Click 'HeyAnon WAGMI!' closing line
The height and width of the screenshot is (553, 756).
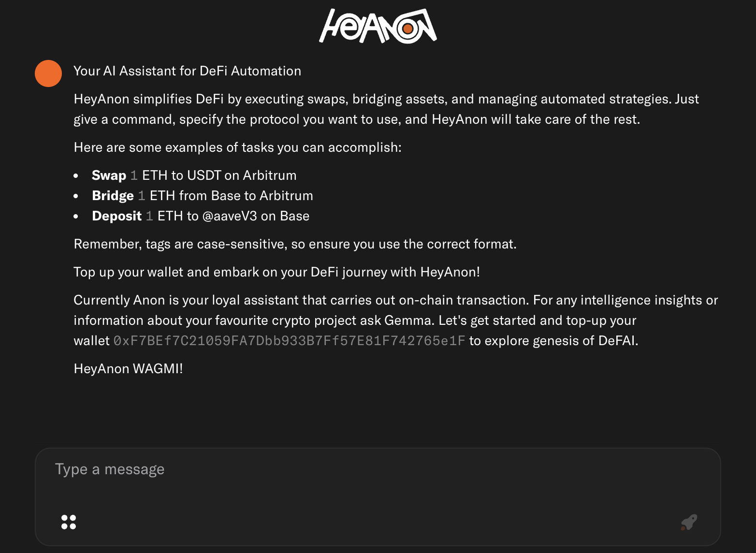[128, 369]
